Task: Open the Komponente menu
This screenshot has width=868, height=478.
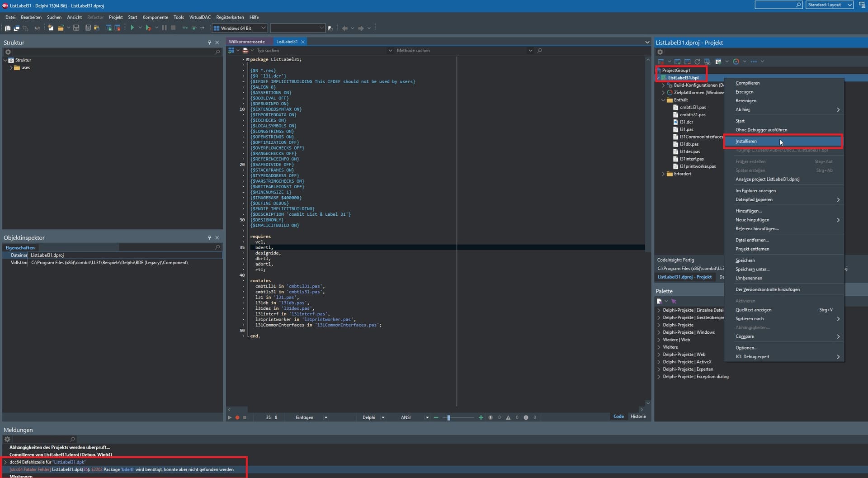Action: (x=155, y=17)
